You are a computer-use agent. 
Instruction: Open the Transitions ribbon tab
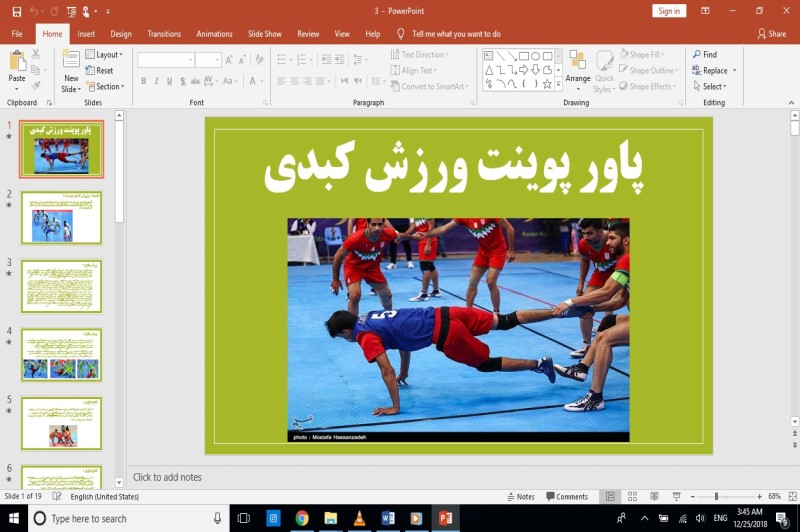[164, 34]
